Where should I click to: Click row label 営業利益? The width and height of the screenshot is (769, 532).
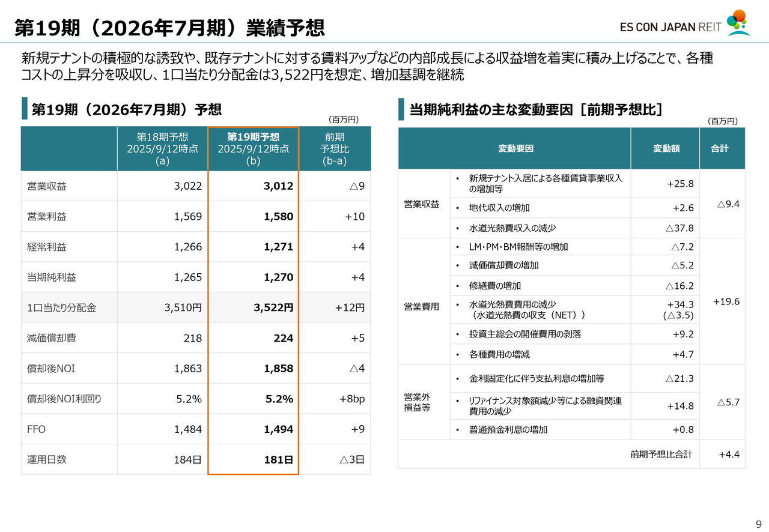pos(47,217)
